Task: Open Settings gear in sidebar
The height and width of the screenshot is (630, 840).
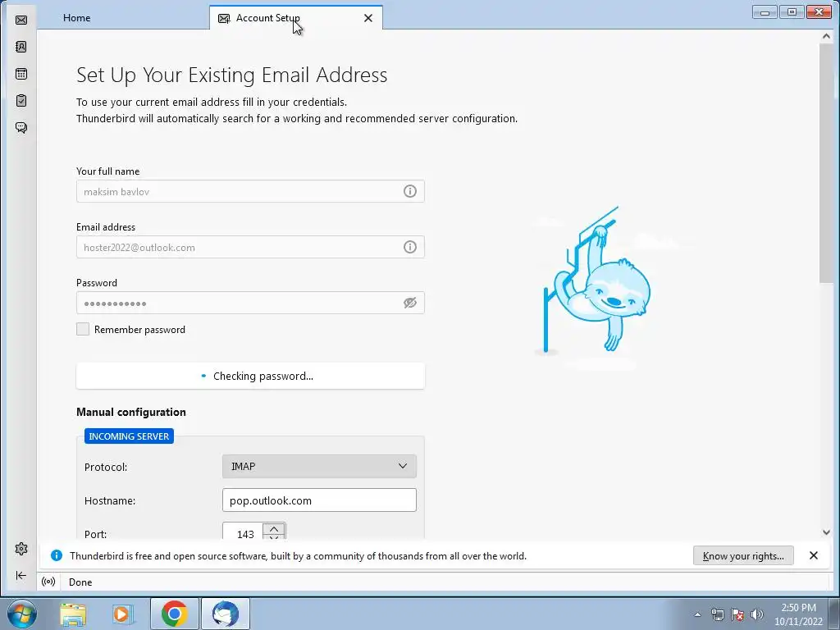Action: 21,549
